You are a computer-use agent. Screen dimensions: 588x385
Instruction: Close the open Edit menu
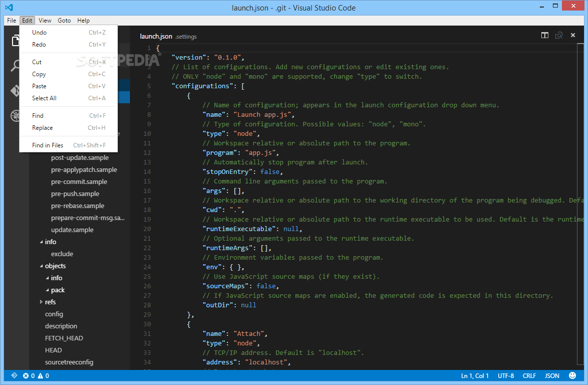pos(27,20)
